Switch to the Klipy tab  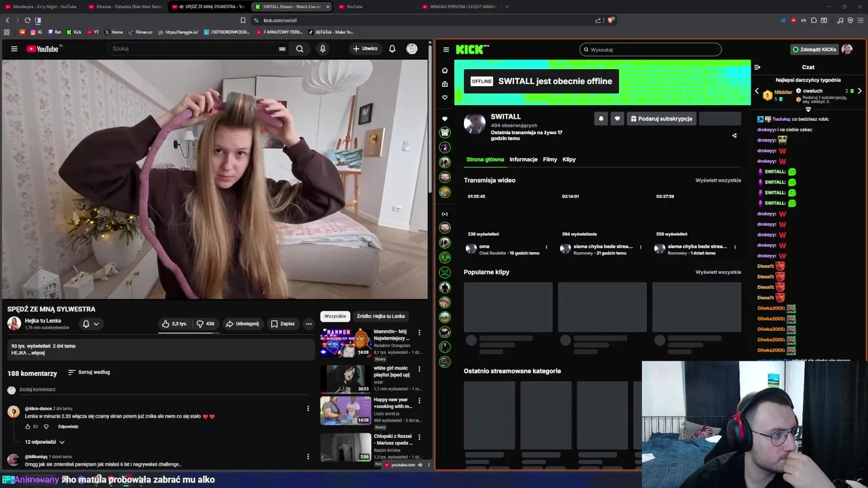click(569, 159)
